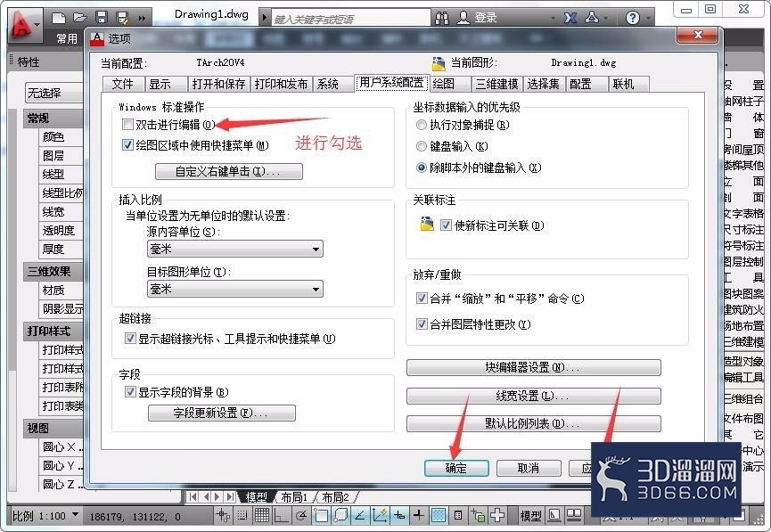Toggle Selection Cycling status icon

(x=478, y=515)
